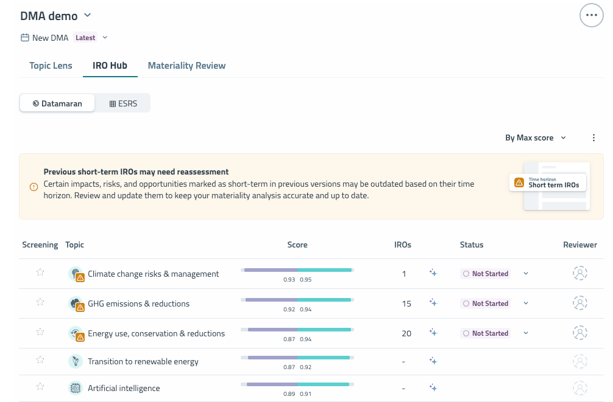This screenshot has width=613, height=402.
Task: Expand status chevron for GHG emissions row
Action: click(526, 303)
